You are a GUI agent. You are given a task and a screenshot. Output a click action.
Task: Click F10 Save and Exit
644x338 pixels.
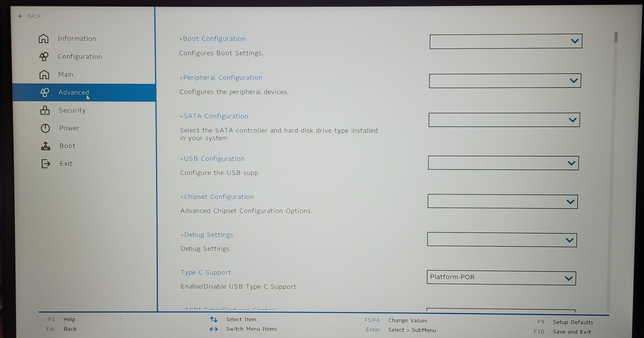tap(562, 332)
